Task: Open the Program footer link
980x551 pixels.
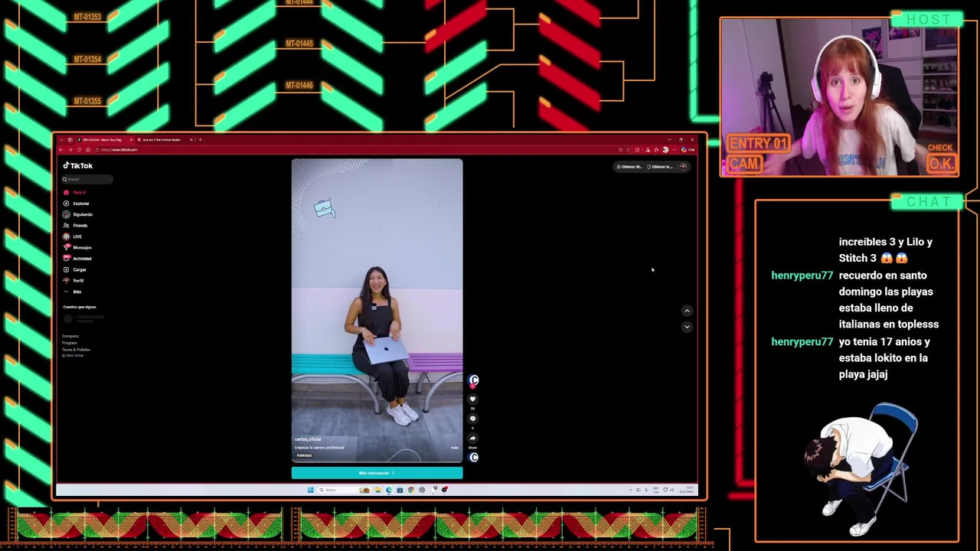Action: point(70,343)
